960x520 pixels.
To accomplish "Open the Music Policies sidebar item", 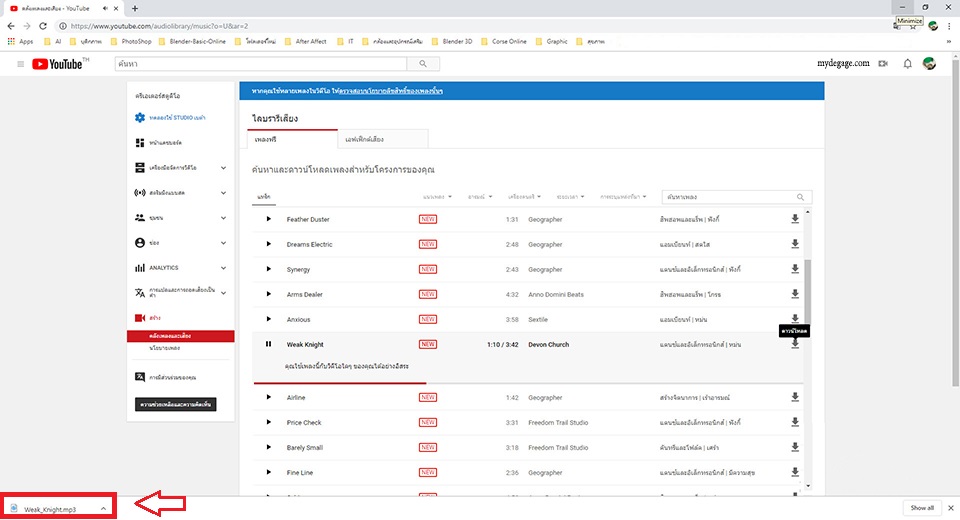I will [165, 348].
